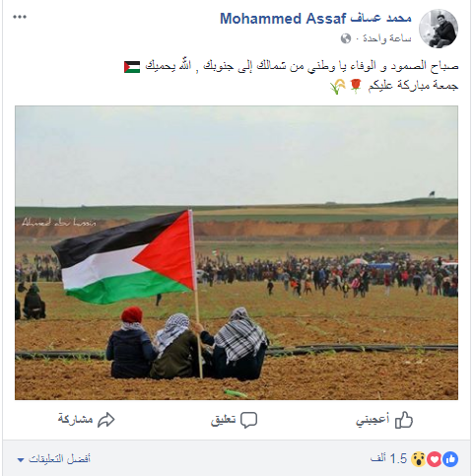475x476 pixels.
Task: Click the أعجبني like label
Action: point(373,419)
